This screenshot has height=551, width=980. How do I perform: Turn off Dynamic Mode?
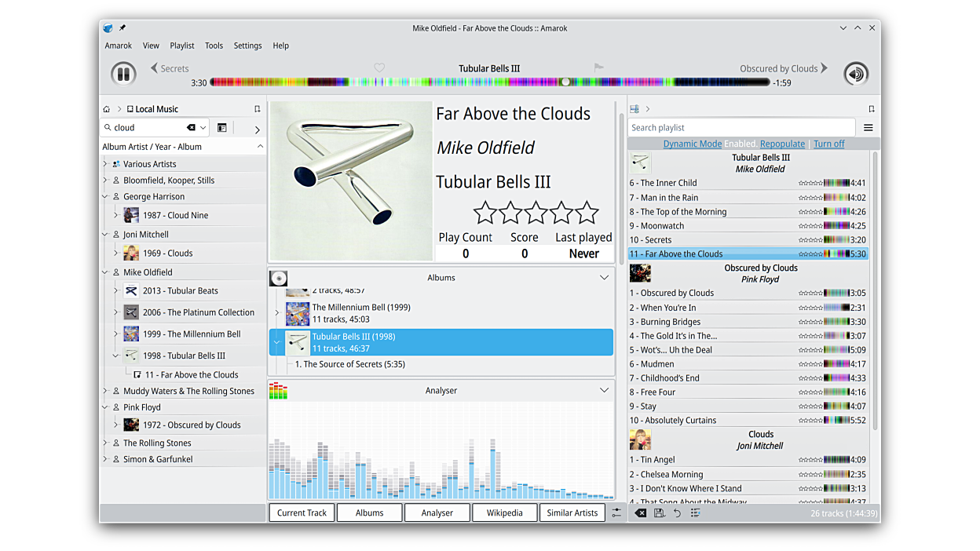828,144
